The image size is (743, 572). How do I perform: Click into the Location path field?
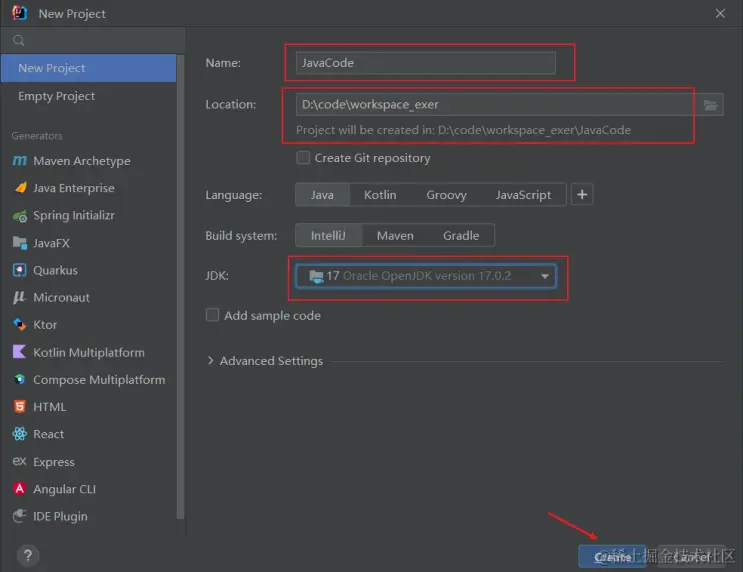(495, 105)
